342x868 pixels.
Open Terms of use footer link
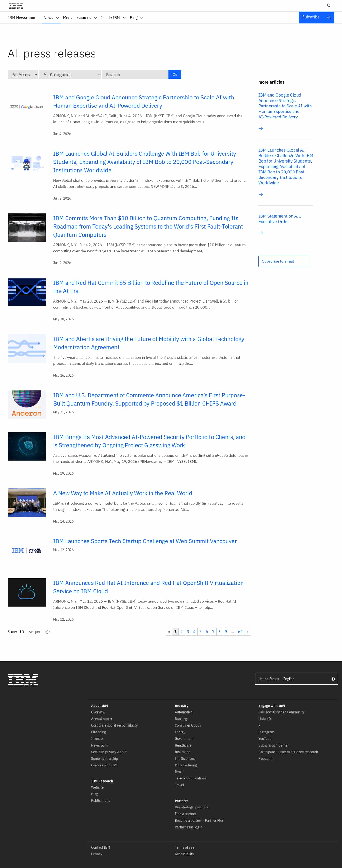pyautogui.click(x=185, y=847)
